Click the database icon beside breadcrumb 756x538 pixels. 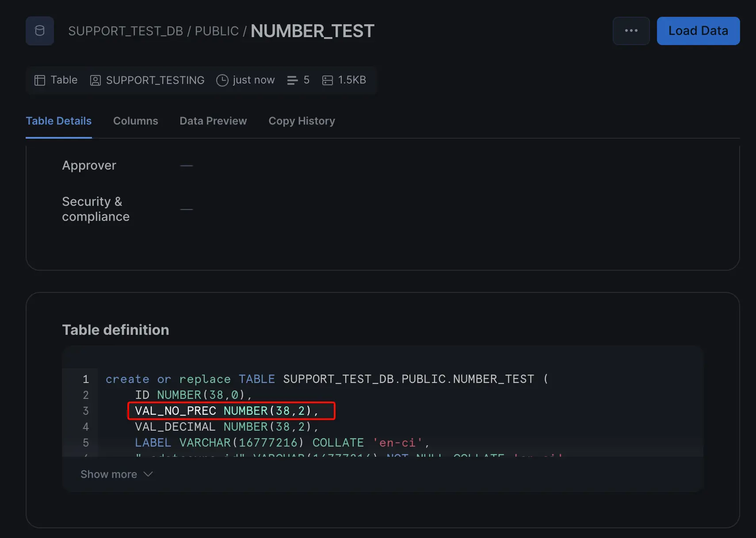coord(40,31)
